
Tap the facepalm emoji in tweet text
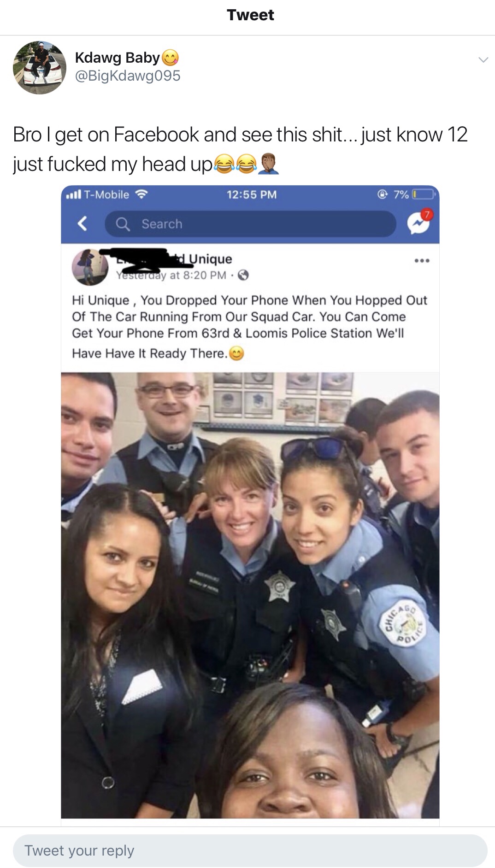[x=268, y=164]
